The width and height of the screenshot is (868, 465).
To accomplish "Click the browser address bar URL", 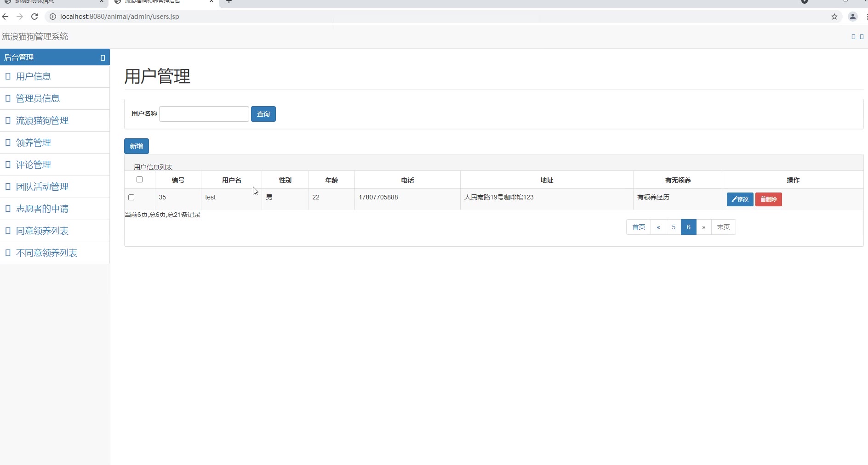I will pyautogui.click(x=120, y=17).
